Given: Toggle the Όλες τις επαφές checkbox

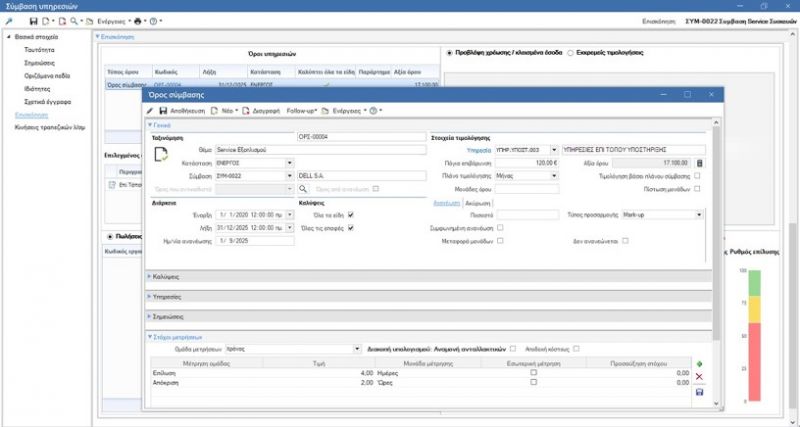Looking at the screenshot, I should tap(351, 228).
